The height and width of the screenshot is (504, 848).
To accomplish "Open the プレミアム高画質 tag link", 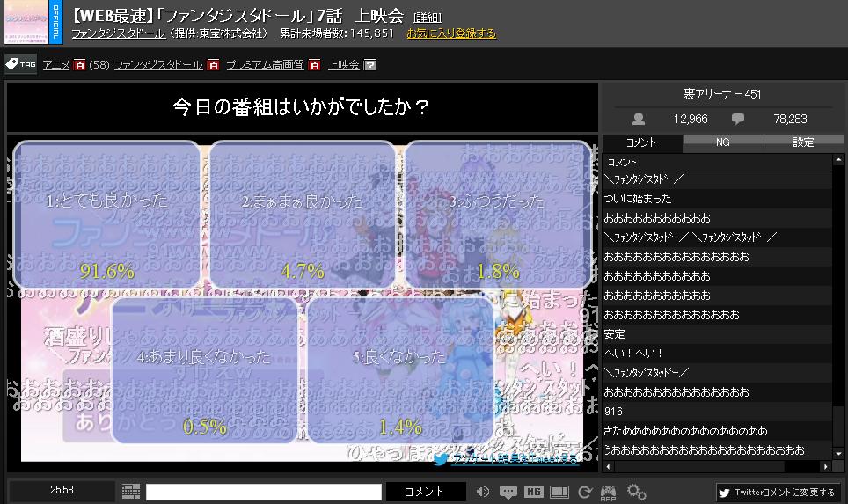I will click(265, 65).
